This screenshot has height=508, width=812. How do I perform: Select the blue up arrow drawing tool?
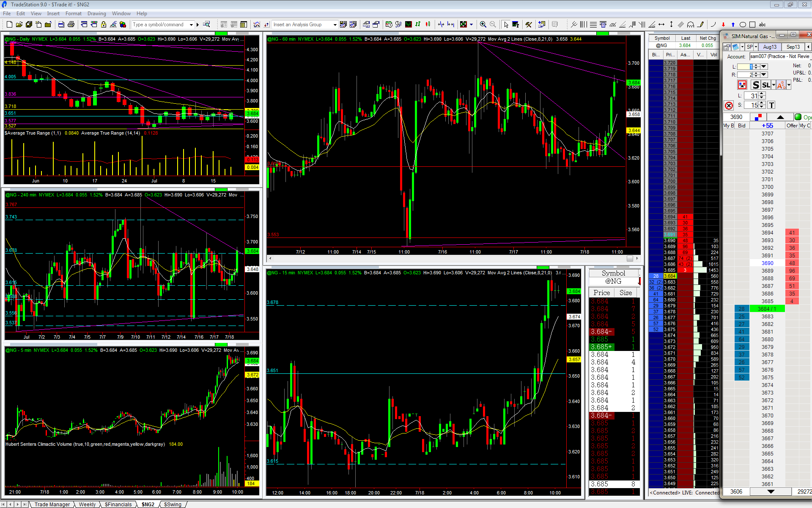733,25
